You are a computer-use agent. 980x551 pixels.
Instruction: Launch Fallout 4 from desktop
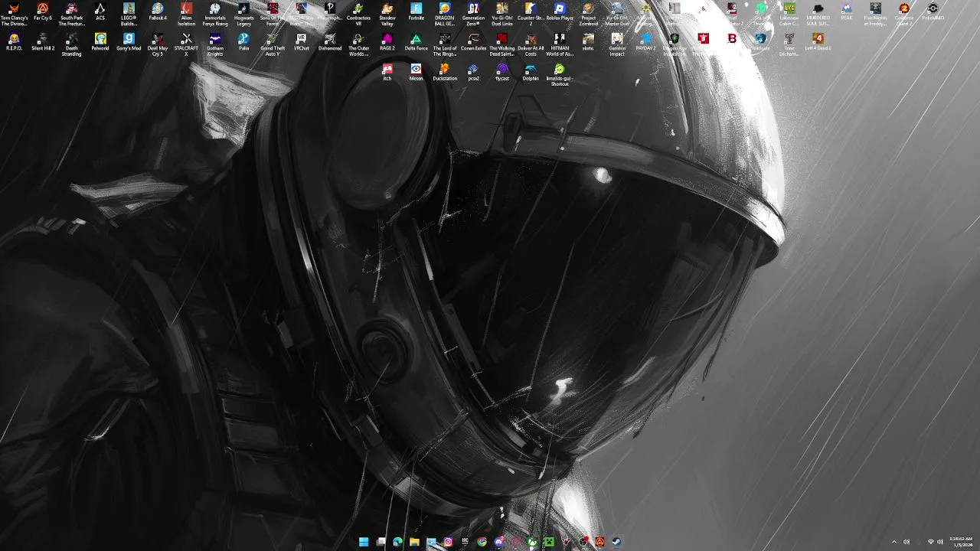point(158,12)
